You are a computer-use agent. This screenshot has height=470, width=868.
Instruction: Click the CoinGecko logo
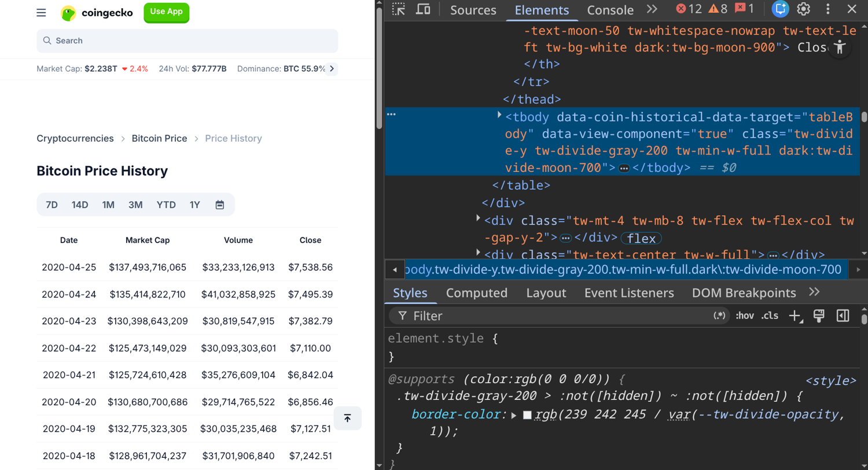97,13
